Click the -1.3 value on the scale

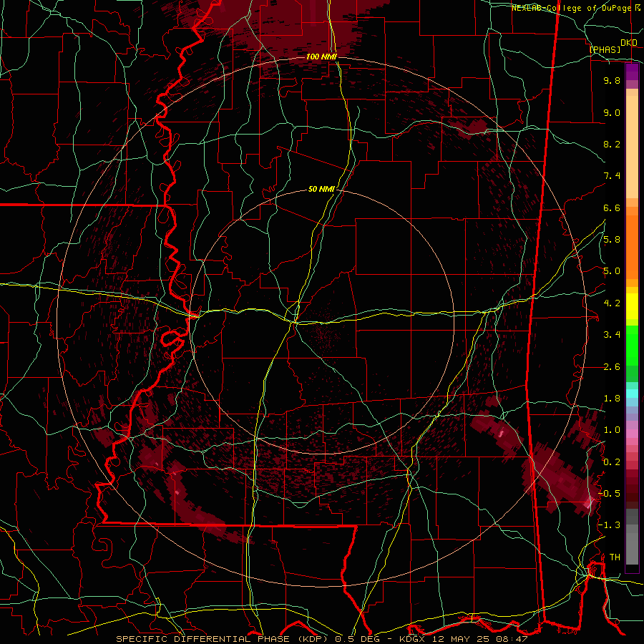point(610,525)
